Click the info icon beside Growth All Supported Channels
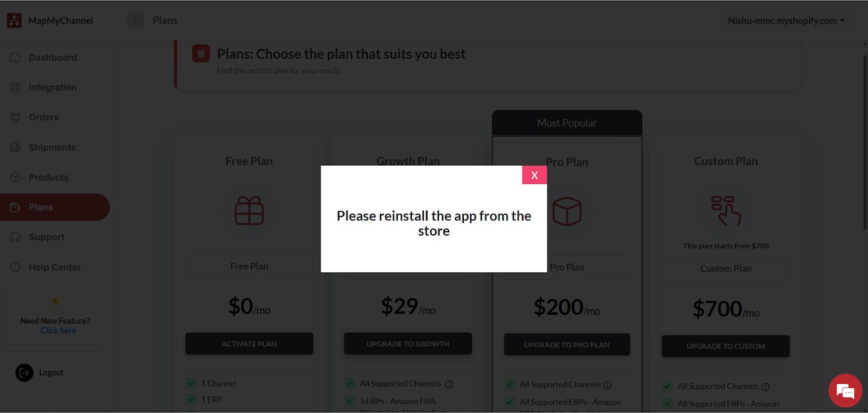The image size is (868, 413). (x=449, y=384)
